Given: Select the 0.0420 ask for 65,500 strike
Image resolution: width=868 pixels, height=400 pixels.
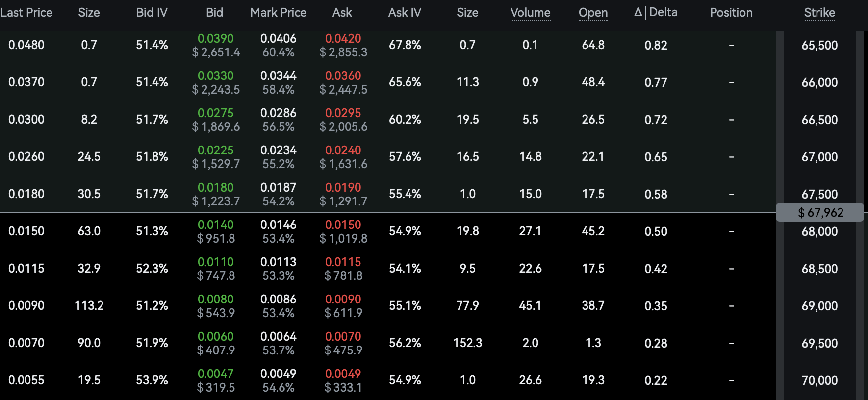Looking at the screenshot, I should pyautogui.click(x=343, y=39).
